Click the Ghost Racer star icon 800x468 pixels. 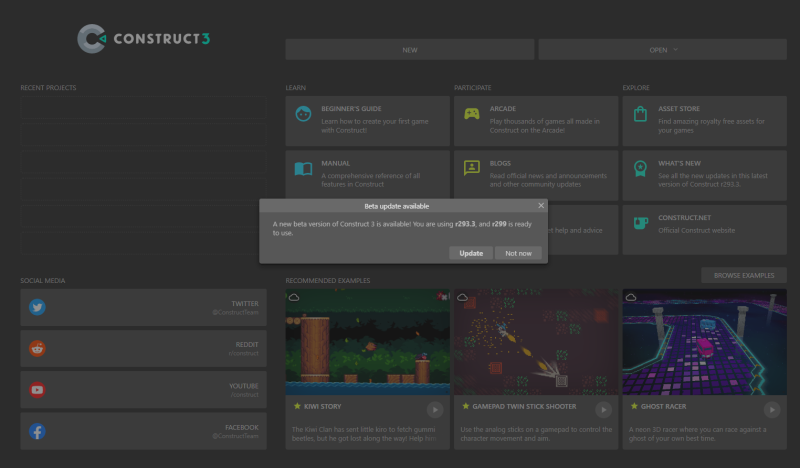[634, 406]
